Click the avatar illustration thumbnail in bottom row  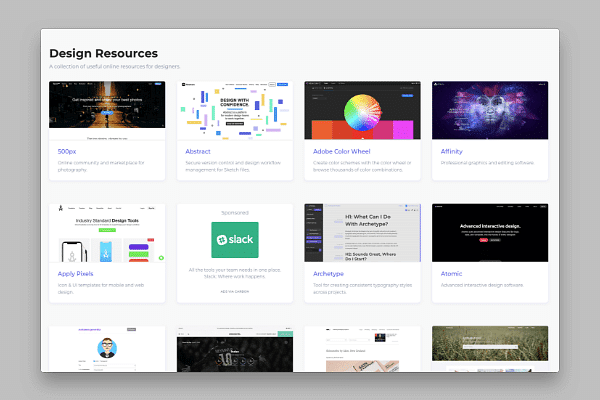106,349
